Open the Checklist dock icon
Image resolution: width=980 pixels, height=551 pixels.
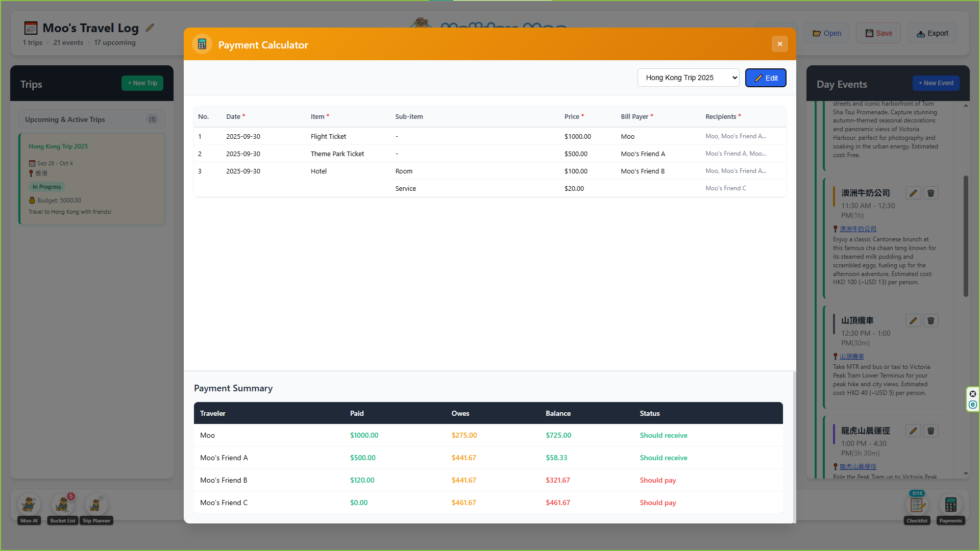[917, 505]
